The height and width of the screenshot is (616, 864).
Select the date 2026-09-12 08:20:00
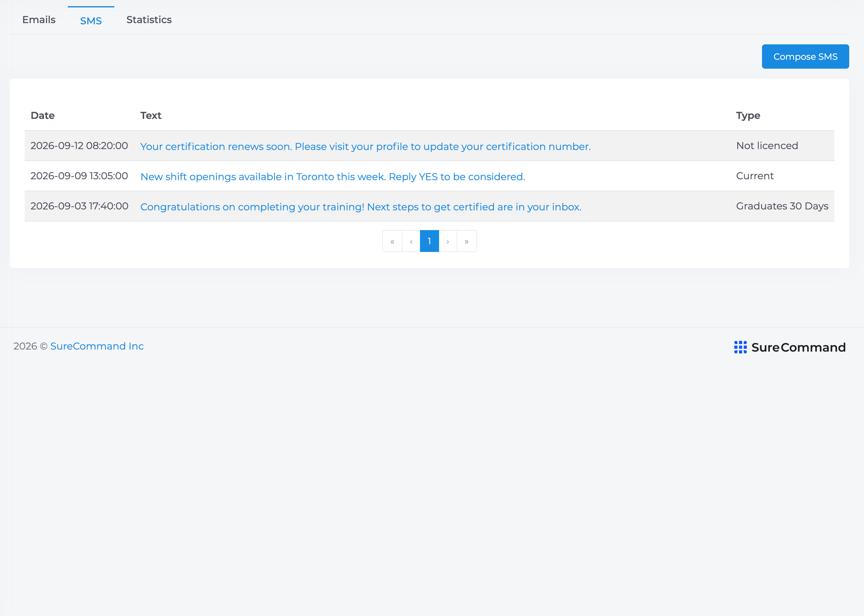pyautogui.click(x=79, y=146)
